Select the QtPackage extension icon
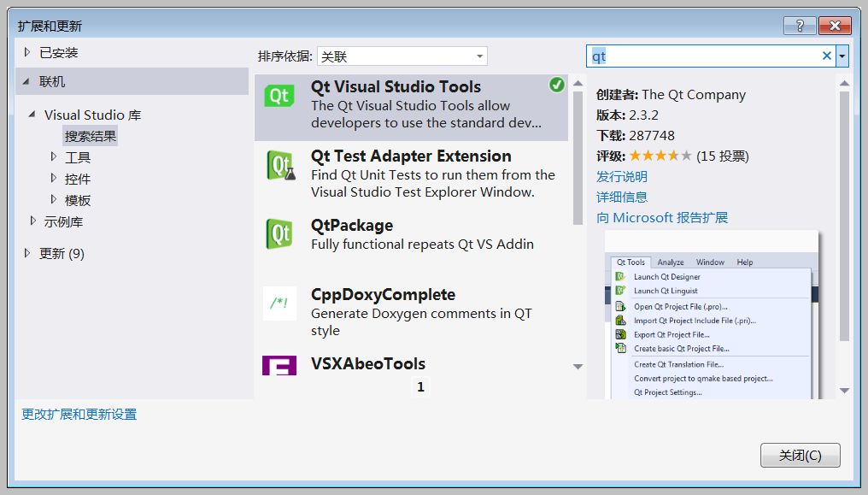Viewport: 868px width, 495px height. [278, 235]
